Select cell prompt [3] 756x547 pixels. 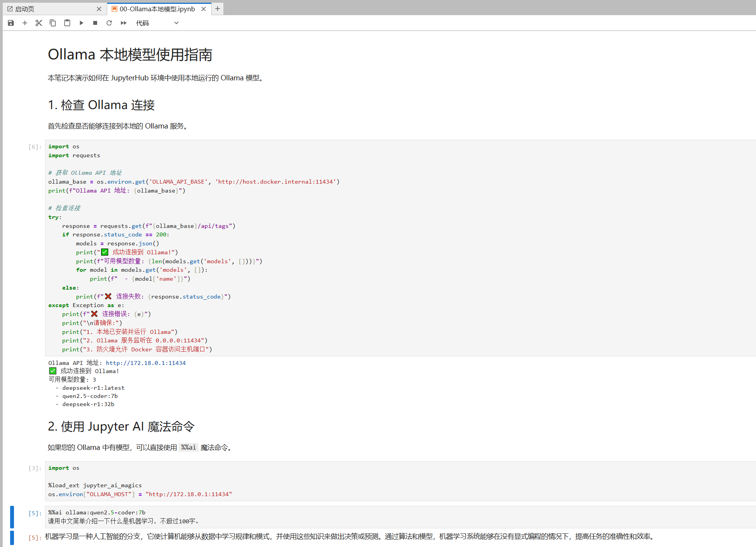point(35,468)
